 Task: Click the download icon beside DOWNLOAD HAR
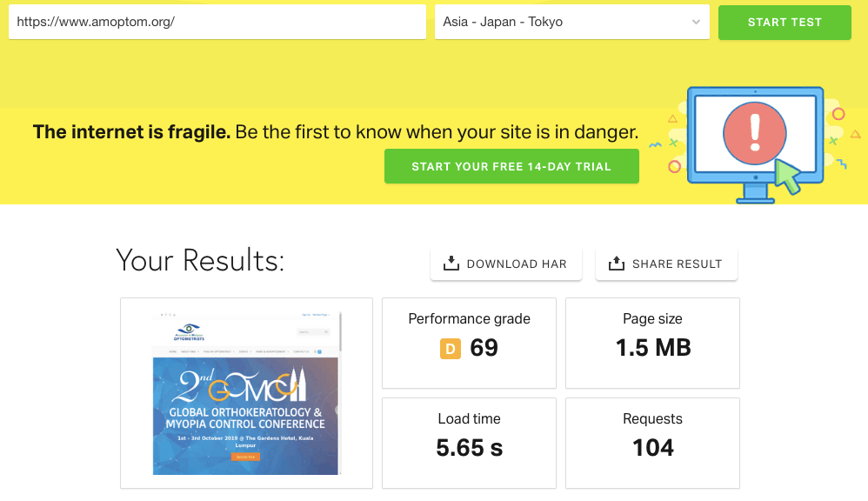(x=451, y=264)
